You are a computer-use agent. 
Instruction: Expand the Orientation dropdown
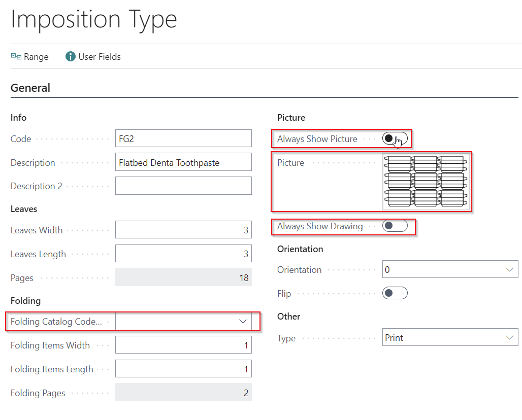509,270
